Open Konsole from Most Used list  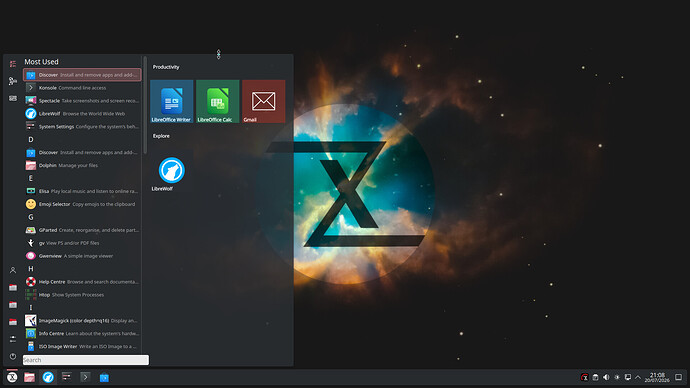point(82,88)
